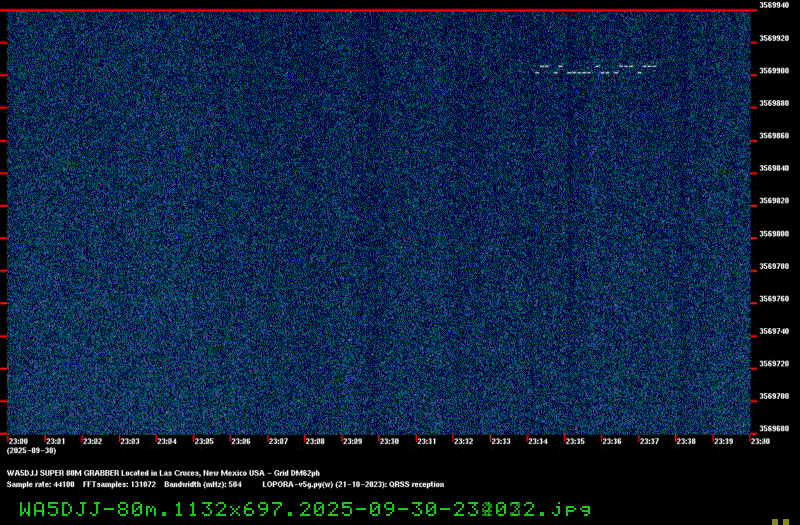Select the 3569900 frequency label
The width and height of the screenshot is (800, 525).
(x=774, y=71)
